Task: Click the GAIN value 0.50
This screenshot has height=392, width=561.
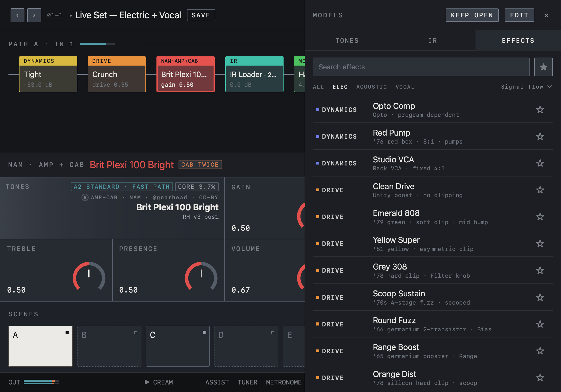Action: point(241,228)
